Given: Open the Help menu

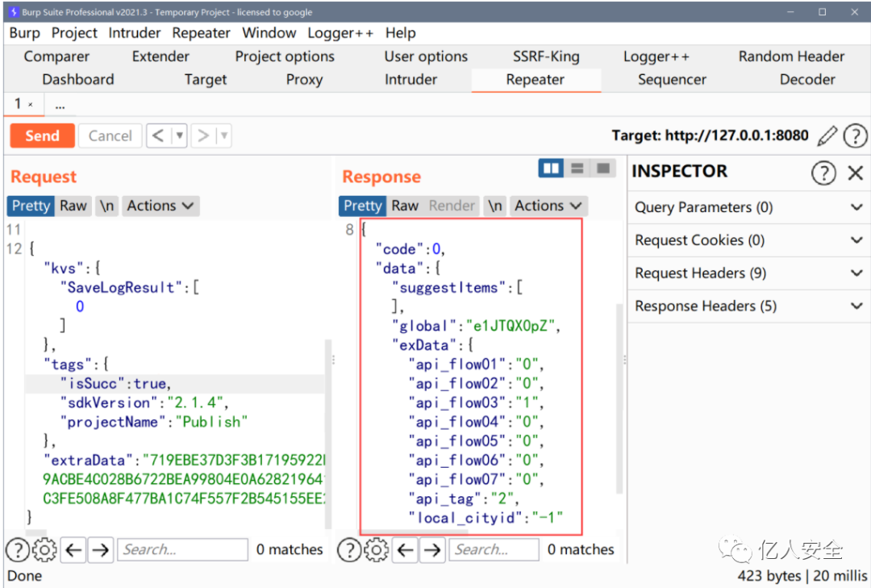Looking at the screenshot, I should (401, 33).
